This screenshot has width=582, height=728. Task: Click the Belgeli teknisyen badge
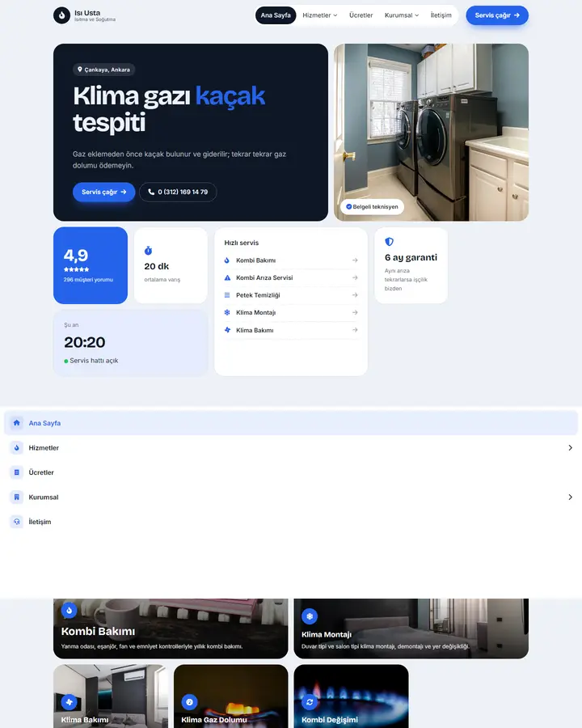372,206
